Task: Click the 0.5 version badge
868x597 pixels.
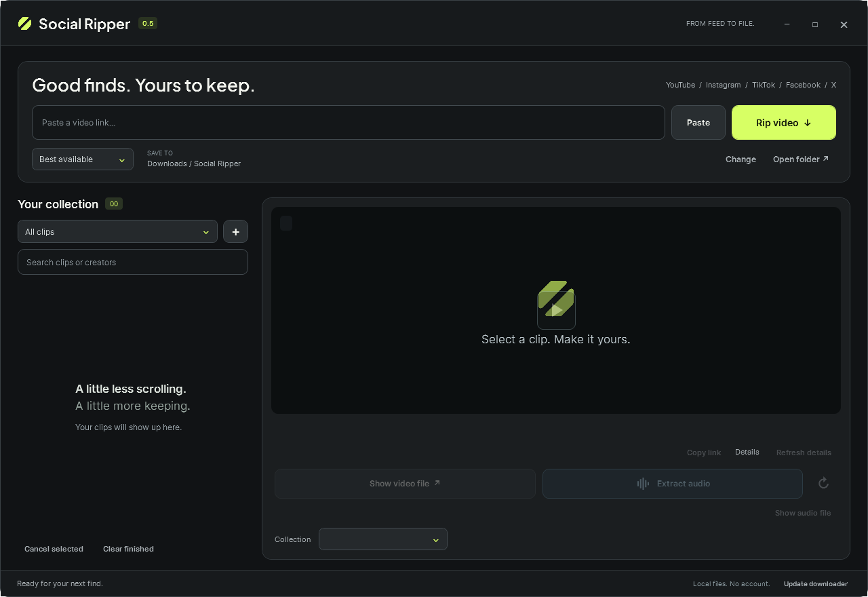Action: 148,24
